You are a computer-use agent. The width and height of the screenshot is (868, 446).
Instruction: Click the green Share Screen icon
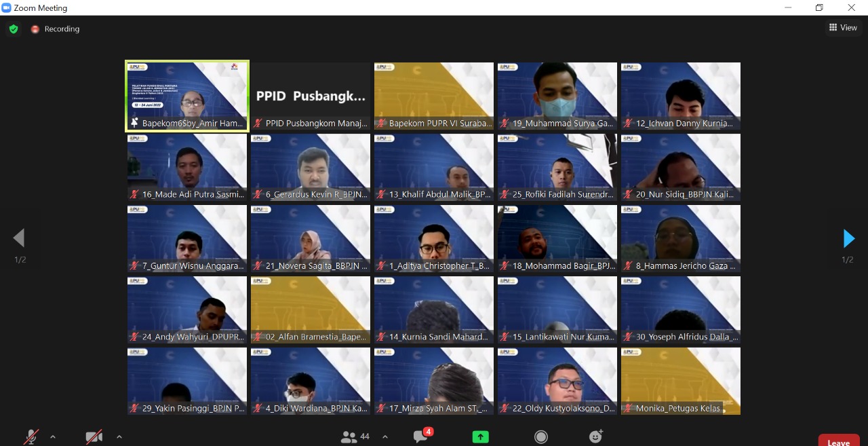480,437
